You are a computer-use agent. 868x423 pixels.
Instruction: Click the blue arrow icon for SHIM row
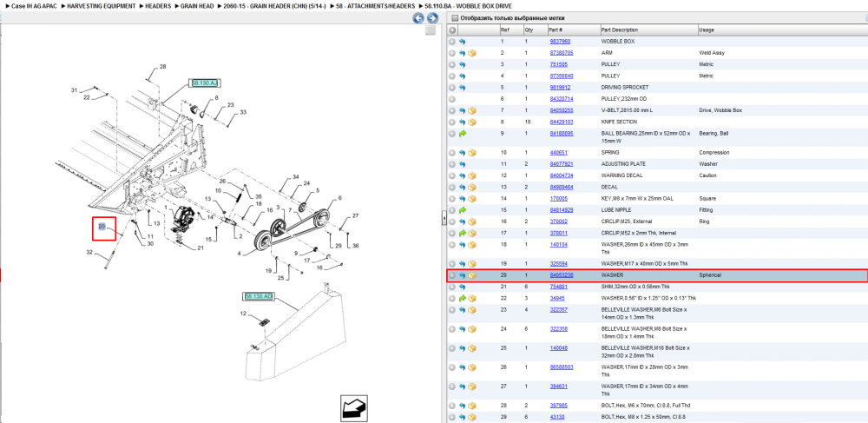tap(463, 287)
